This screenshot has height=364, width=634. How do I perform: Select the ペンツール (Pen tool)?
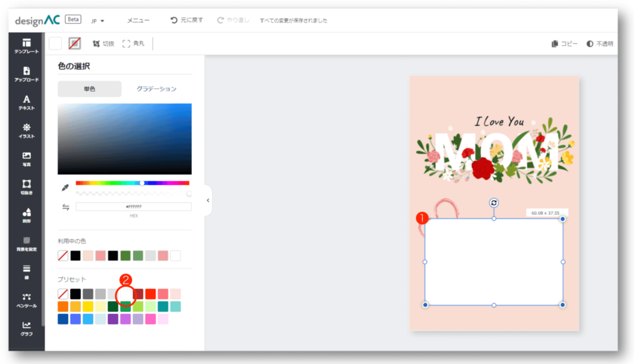click(27, 300)
